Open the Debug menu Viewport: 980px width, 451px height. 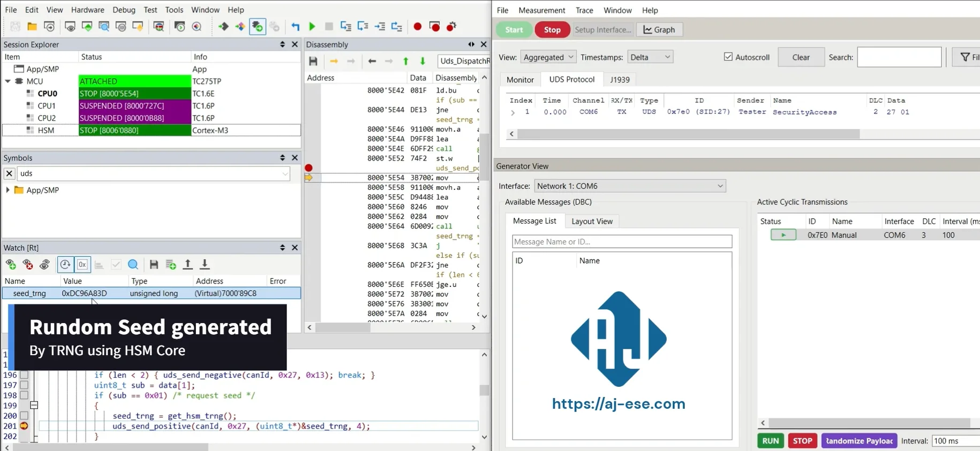coord(124,10)
